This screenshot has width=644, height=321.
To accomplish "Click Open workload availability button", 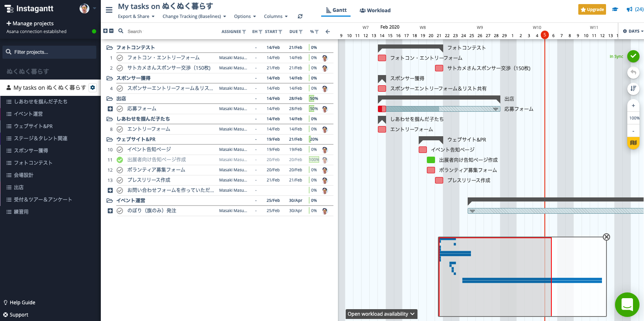I will point(381,314).
